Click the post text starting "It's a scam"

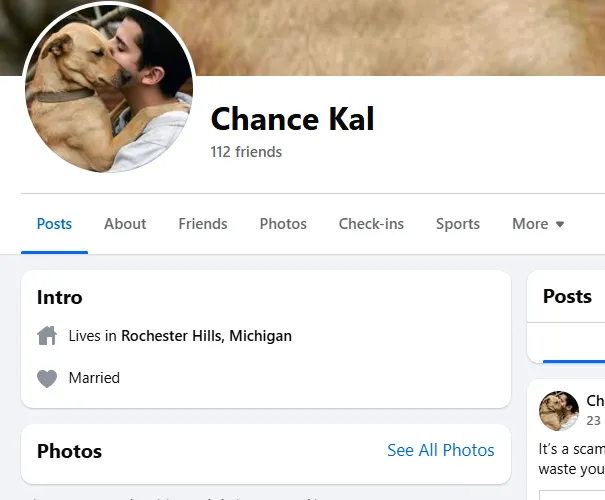572,459
